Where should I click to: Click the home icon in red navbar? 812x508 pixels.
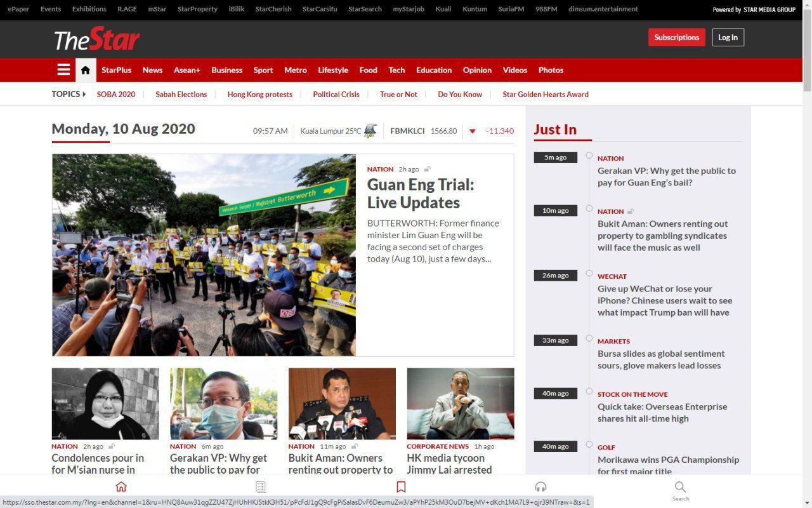click(x=86, y=70)
